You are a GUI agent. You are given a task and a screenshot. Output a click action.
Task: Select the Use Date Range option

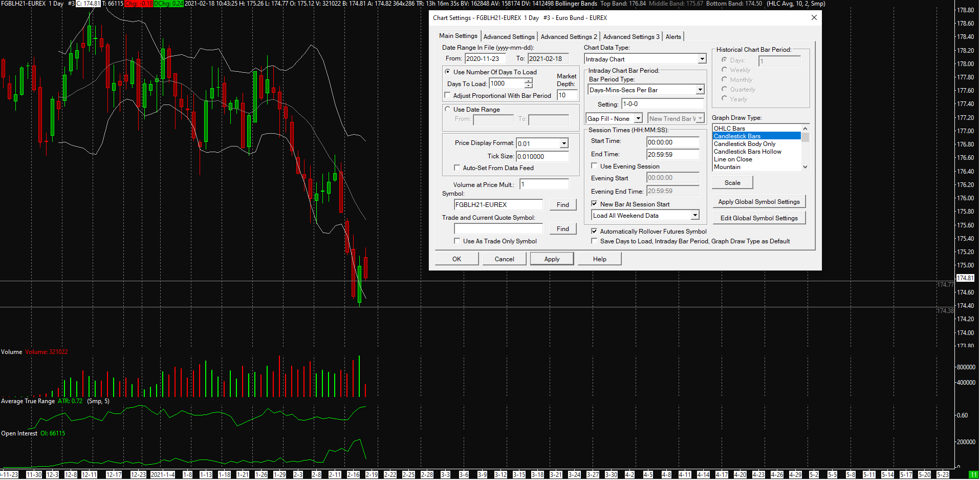[448, 109]
